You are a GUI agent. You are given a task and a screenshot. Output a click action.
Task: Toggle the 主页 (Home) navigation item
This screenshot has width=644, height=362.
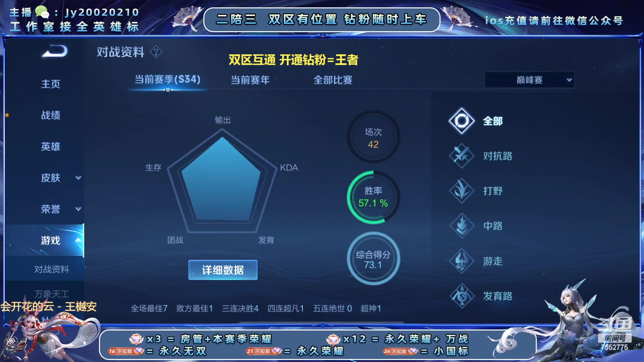51,84
